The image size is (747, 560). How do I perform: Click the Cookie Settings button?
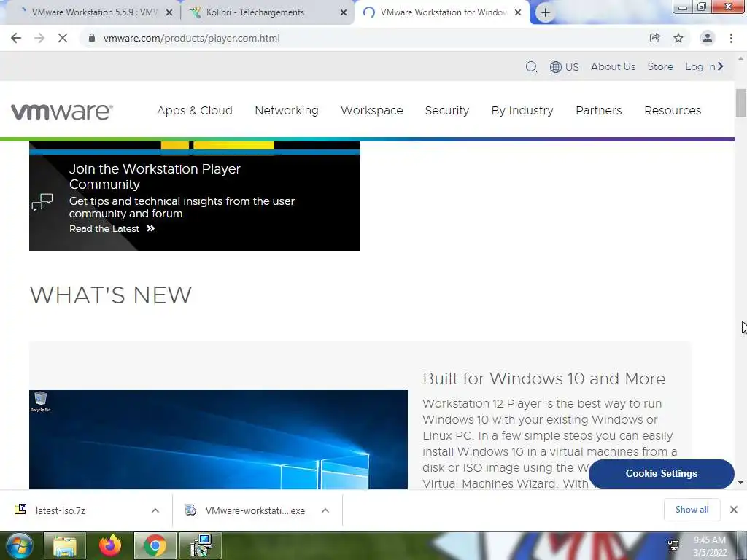click(x=661, y=474)
